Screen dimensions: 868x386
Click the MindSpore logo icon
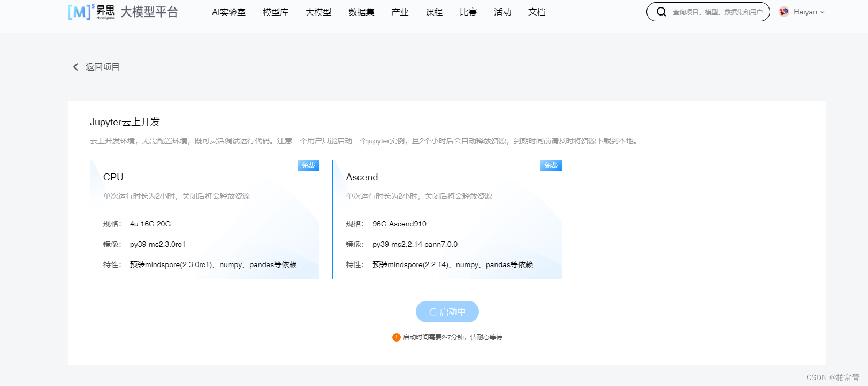click(91, 12)
